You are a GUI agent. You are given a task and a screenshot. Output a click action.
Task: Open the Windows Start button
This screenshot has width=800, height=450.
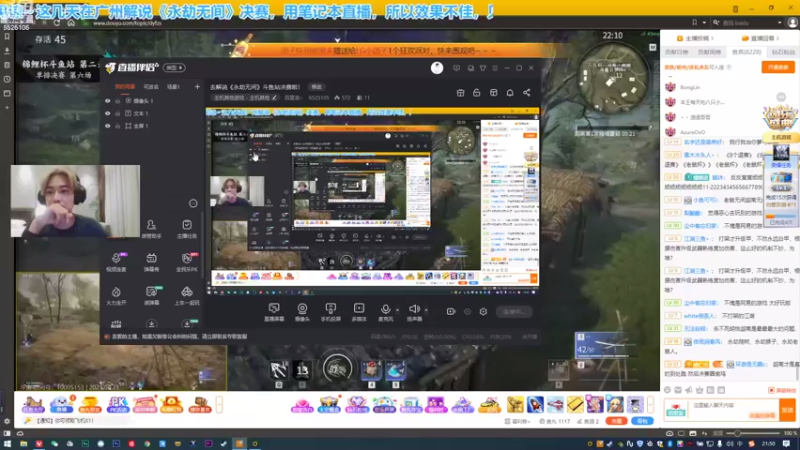[x=7, y=444]
